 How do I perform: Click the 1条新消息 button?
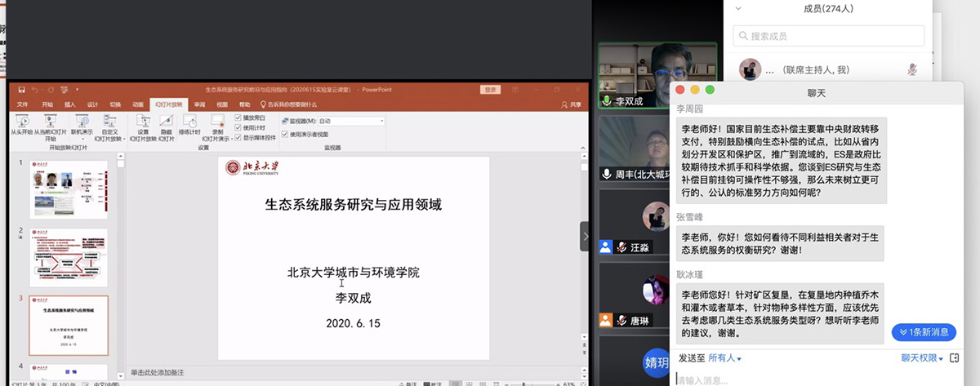924,332
